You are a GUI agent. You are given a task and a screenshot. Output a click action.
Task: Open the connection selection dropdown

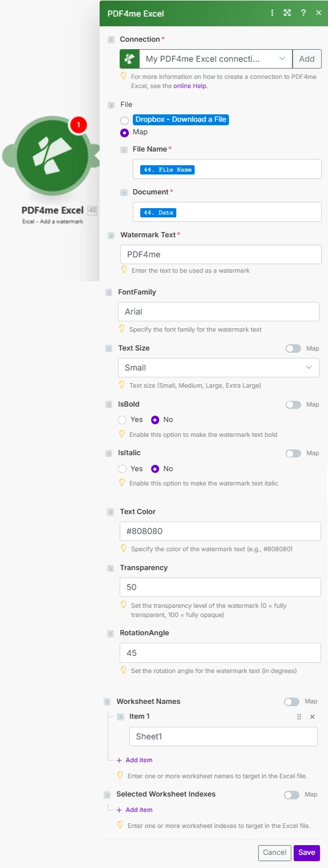[x=206, y=59]
